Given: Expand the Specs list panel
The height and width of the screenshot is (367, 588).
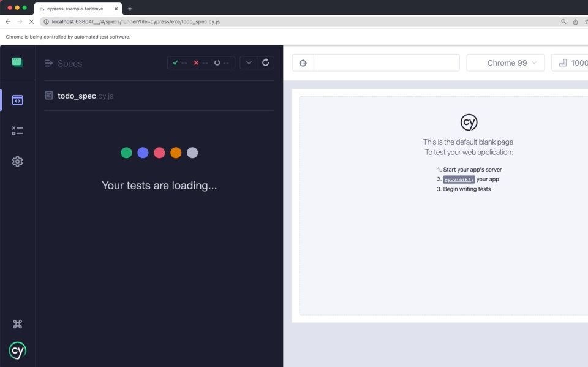Looking at the screenshot, I should pyautogui.click(x=50, y=63).
